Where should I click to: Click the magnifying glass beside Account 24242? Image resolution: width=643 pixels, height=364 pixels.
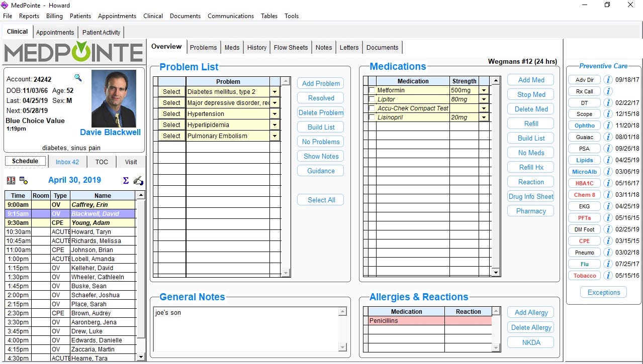pyautogui.click(x=78, y=78)
